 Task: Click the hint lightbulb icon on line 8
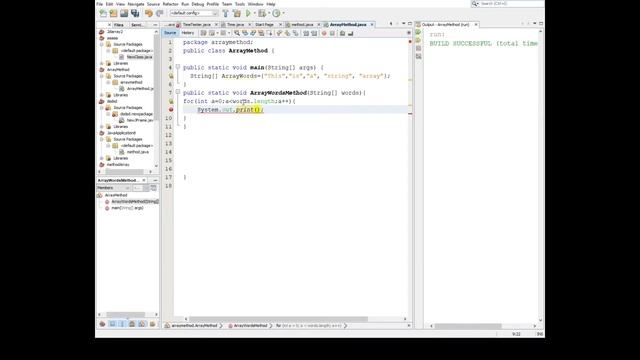171,101
